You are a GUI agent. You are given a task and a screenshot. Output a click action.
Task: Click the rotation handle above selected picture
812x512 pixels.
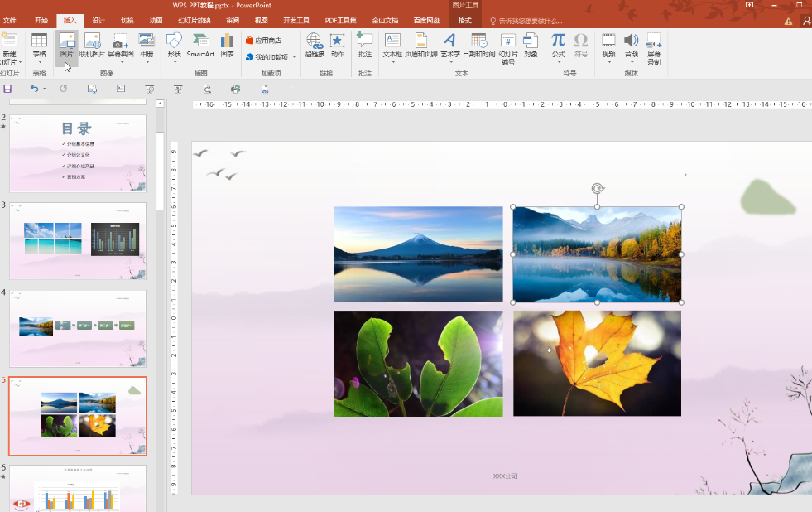(598, 188)
